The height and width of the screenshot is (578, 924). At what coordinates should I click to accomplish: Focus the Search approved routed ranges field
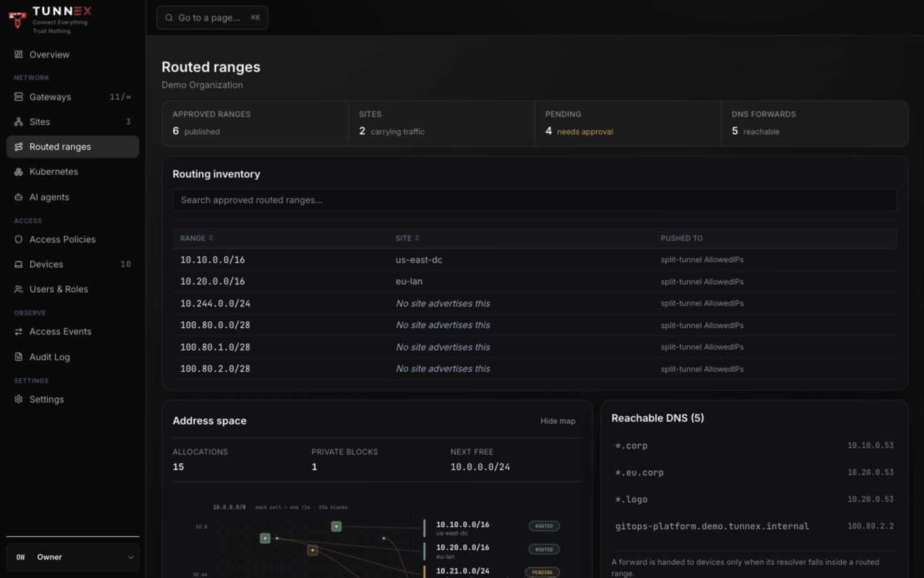click(535, 200)
